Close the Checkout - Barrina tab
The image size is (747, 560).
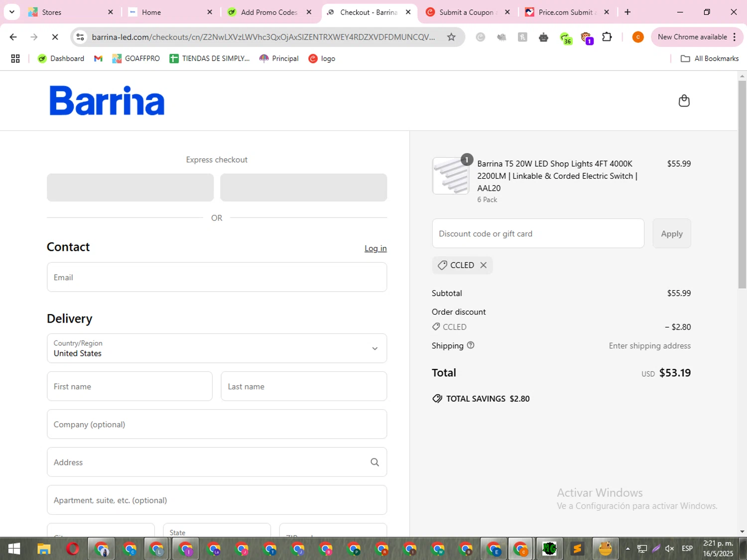point(408,12)
